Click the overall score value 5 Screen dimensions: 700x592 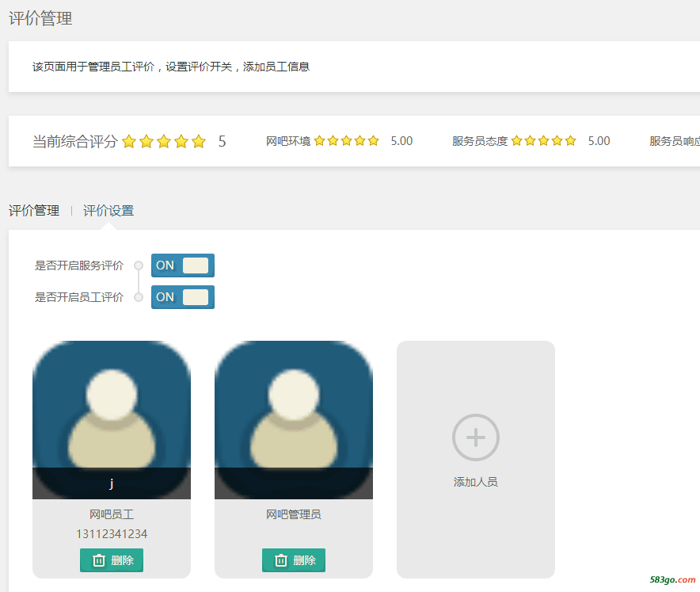pyautogui.click(x=223, y=142)
